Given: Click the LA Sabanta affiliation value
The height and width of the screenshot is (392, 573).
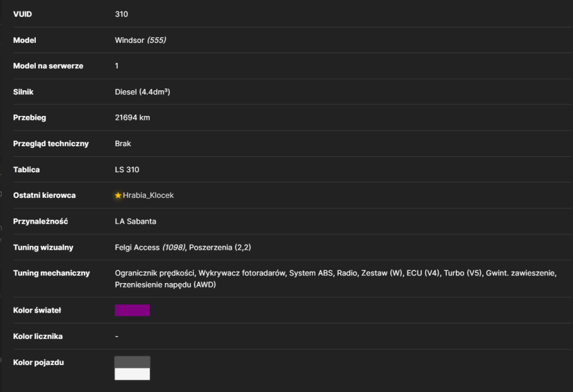Looking at the screenshot, I should pos(136,221).
